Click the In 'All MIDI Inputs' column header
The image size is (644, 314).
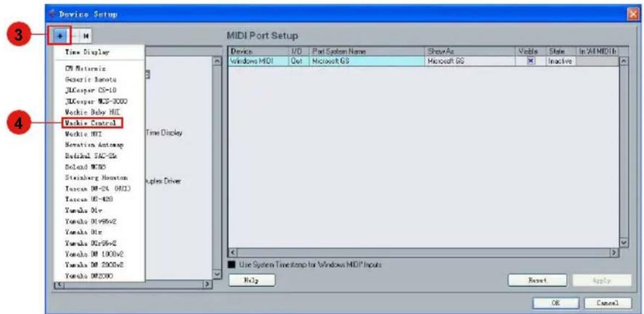click(x=597, y=52)
